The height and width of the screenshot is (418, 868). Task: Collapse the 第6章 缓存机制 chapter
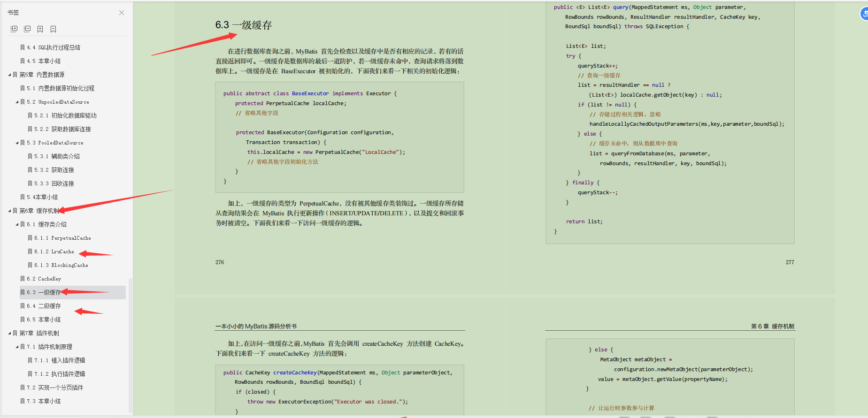(x=9, y=211)
